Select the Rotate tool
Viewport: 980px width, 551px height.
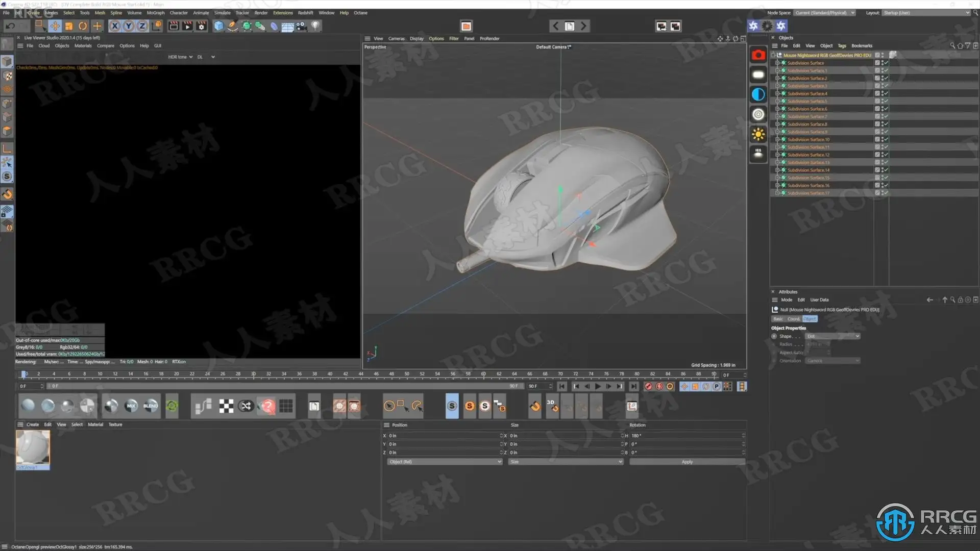83,26
